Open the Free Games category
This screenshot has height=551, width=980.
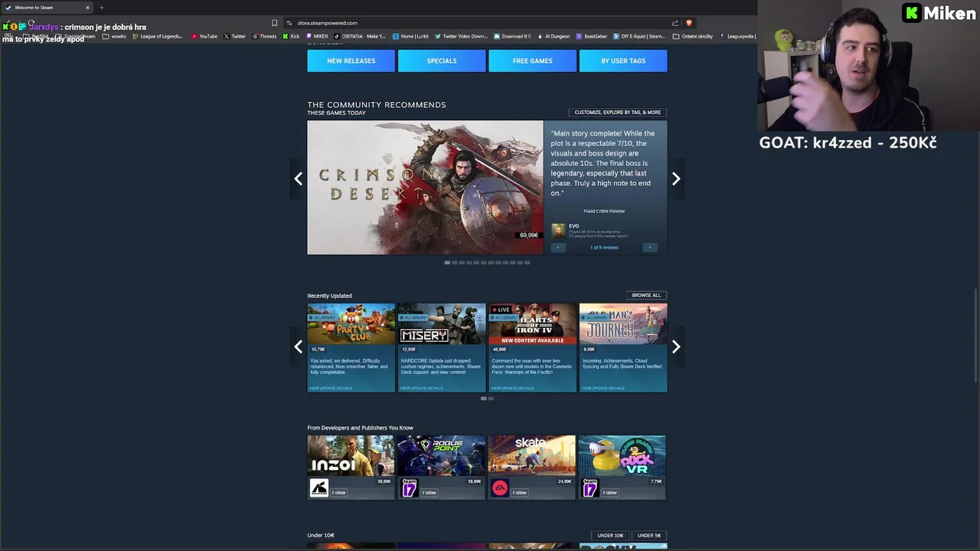tap(532, 60)
